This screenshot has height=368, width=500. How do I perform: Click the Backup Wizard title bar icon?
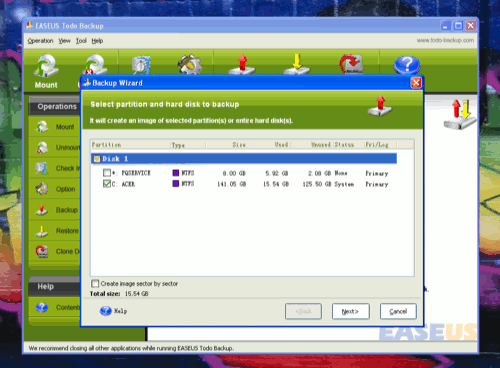87,83
